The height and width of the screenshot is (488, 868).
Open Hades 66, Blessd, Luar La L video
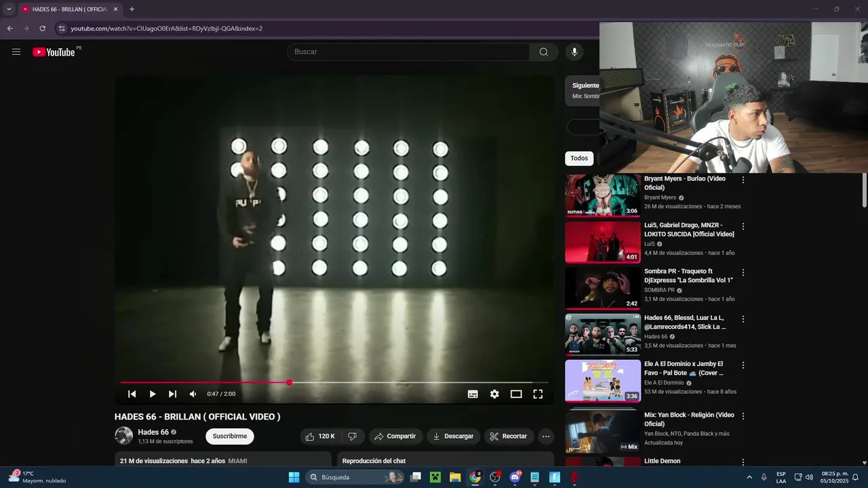(603, 334)
